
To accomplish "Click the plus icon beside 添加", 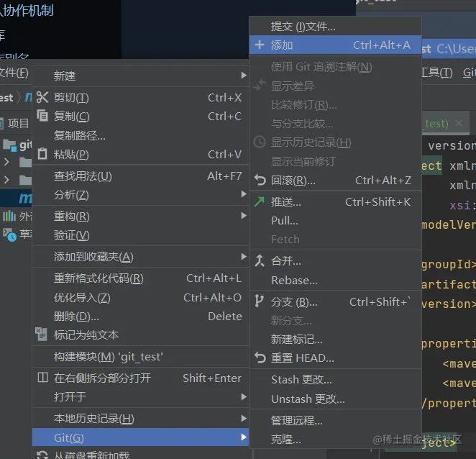I will point(260,45).
